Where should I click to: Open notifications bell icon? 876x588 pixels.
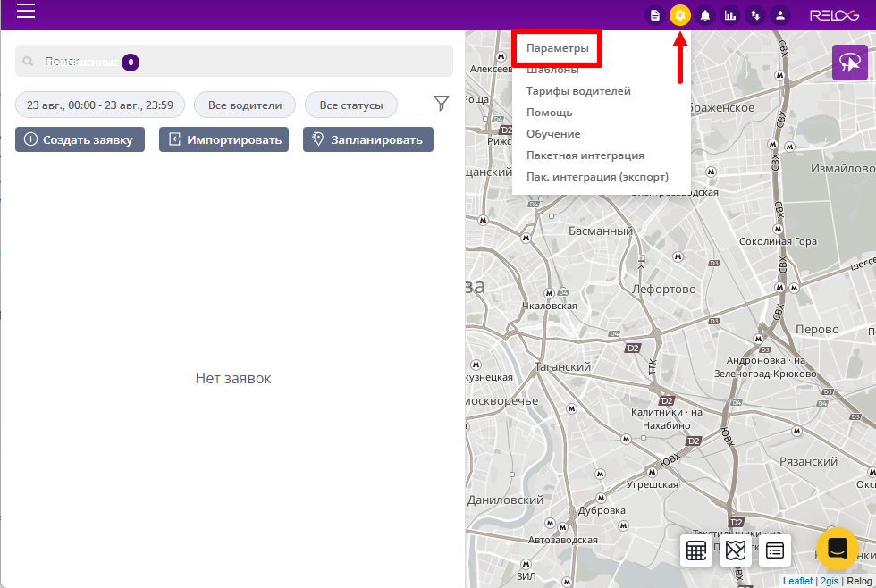(705, 15)
